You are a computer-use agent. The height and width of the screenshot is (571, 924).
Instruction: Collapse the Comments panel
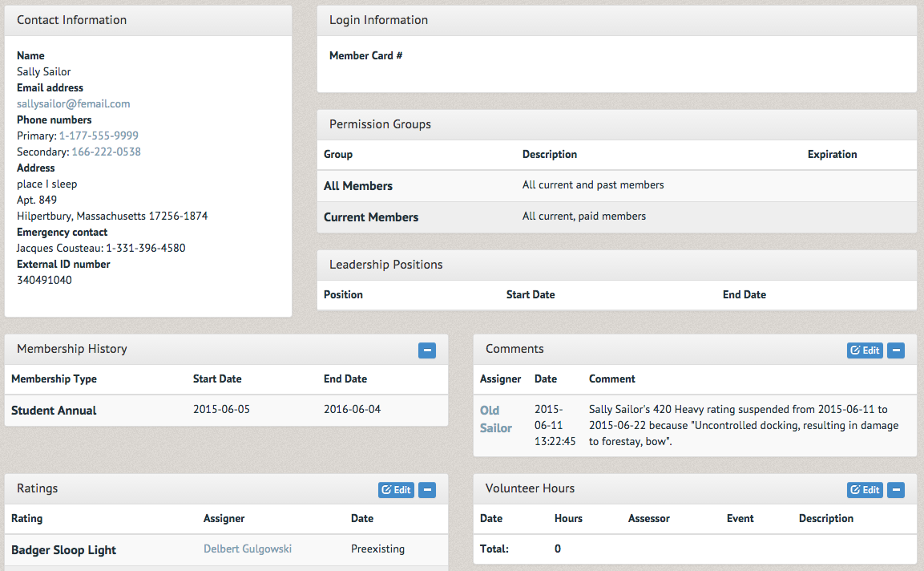pyautogui.click(x=896, y=350)
